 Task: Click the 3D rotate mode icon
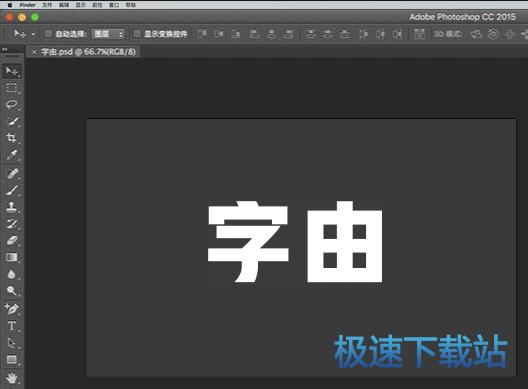pyautogui.click(x=476, y=34)
